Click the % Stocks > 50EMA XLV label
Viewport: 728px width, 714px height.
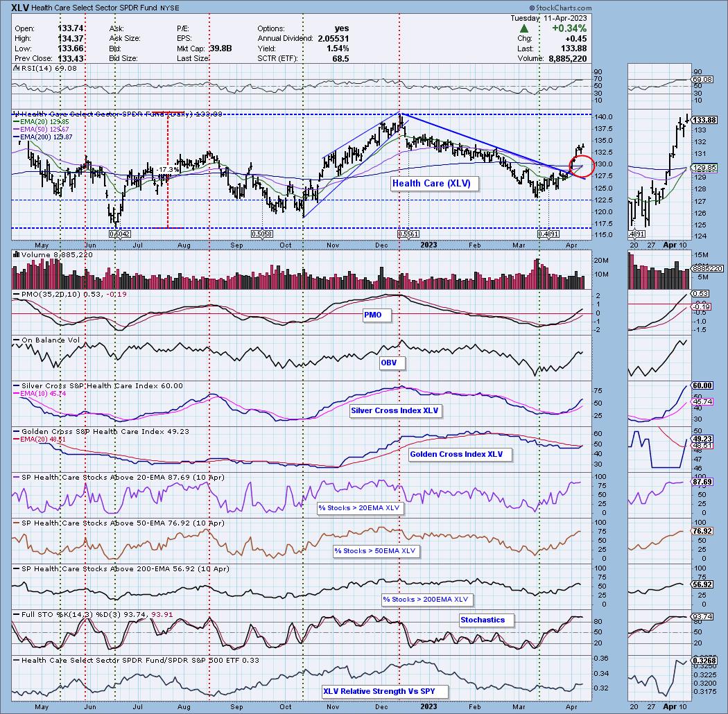375,550
